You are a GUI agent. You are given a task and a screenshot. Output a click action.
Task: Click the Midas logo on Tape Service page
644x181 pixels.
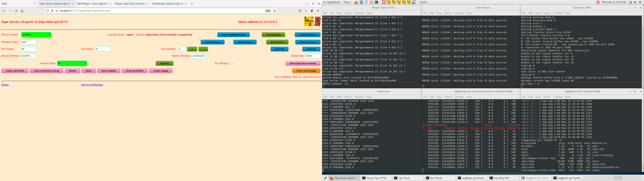coord(309,21)
